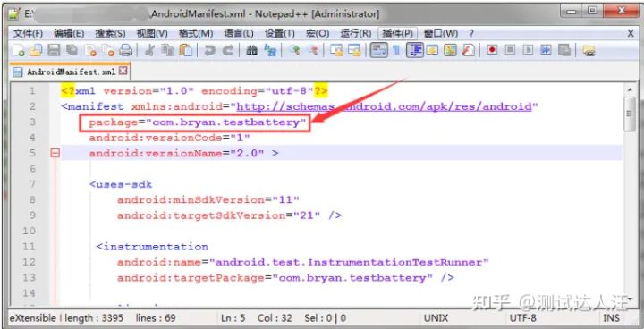Click the <uses-sdk tag text

point(121,184)
